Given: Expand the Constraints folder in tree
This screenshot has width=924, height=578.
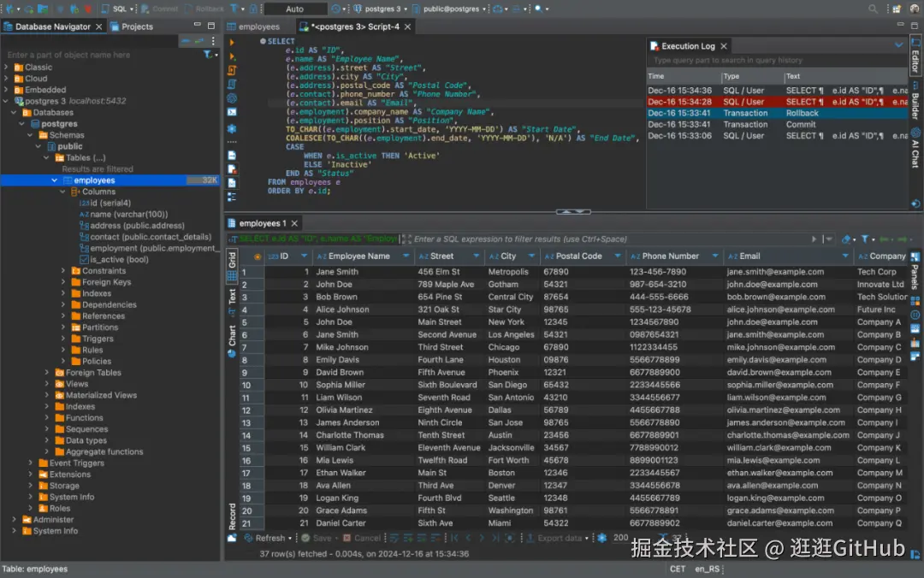Looking at the screenshot, I should pyautogui.click(x=64, y=271).
